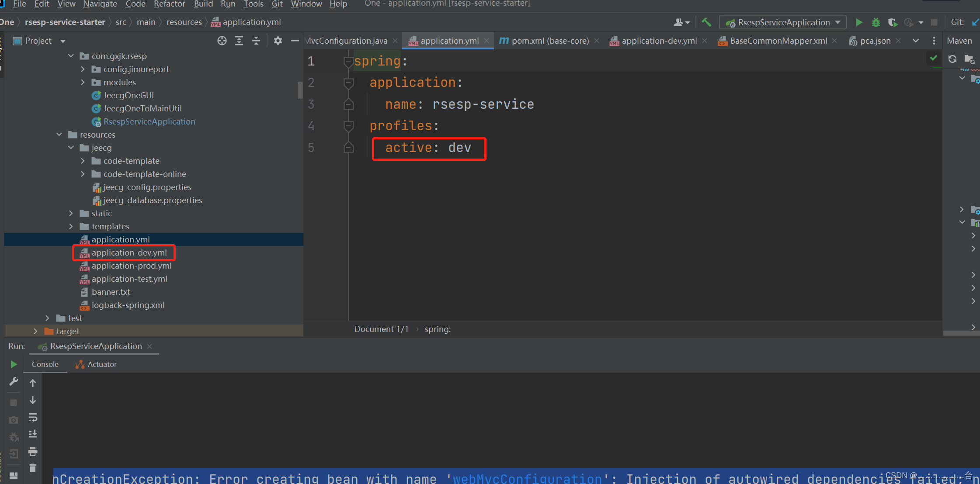Open the Git menu
The width and height of the screenshot is (980, 484).
coord(277,4)
